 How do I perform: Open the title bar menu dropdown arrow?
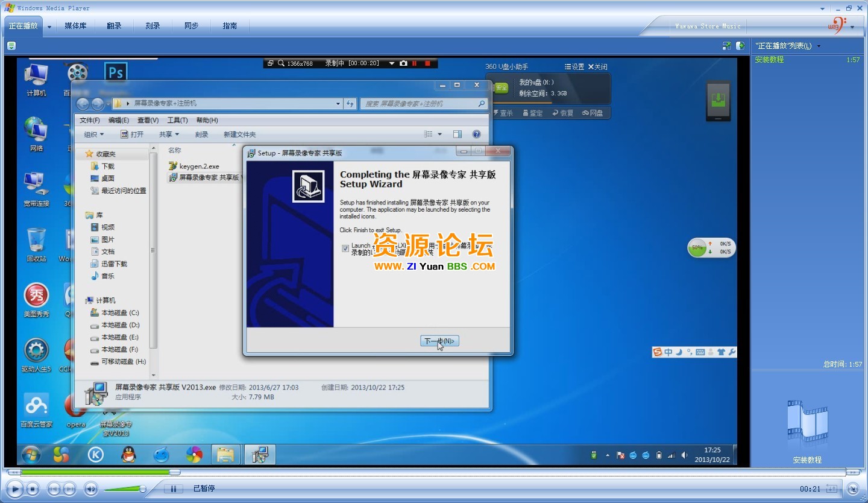[823, 8]
